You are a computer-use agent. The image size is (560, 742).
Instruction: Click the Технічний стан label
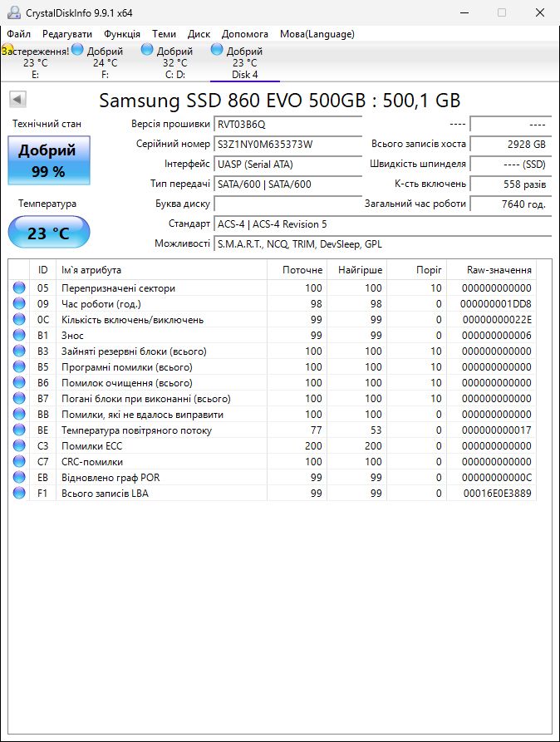(47, 124)
